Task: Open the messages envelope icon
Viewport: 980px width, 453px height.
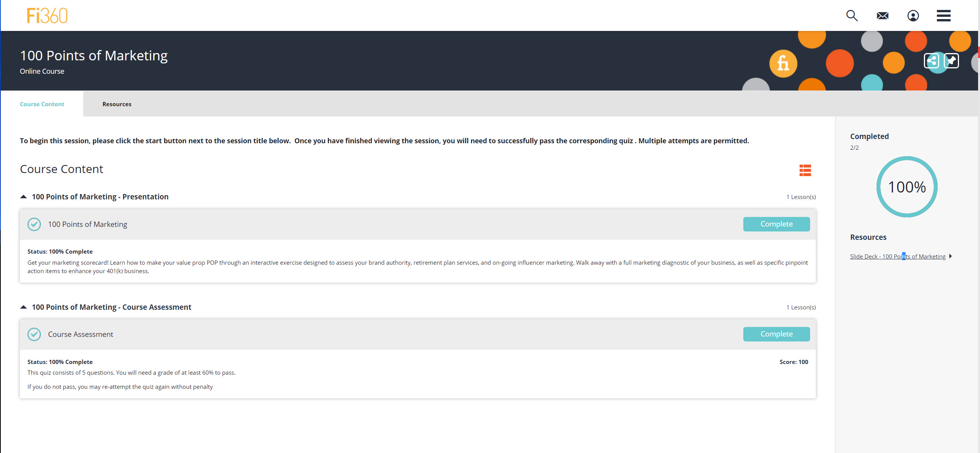Action: [x=882, y=16]
